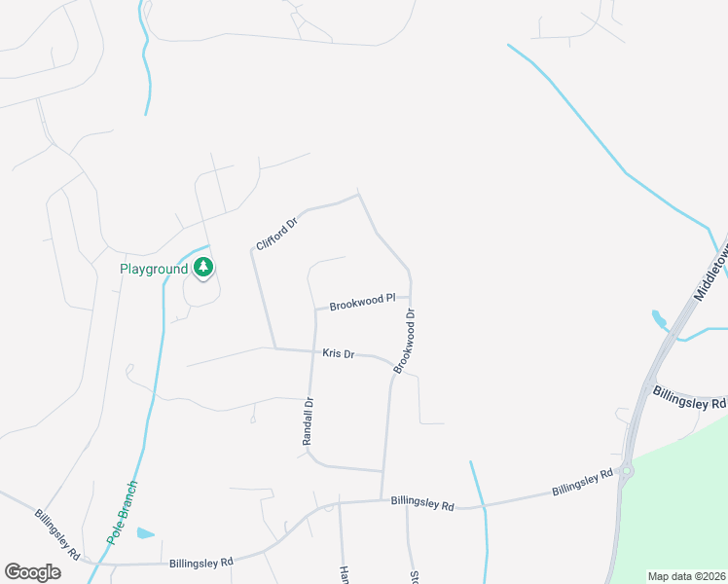
Task: Click the Billingsley Rd label nearest the Google logo
Action: pos(201,564)
